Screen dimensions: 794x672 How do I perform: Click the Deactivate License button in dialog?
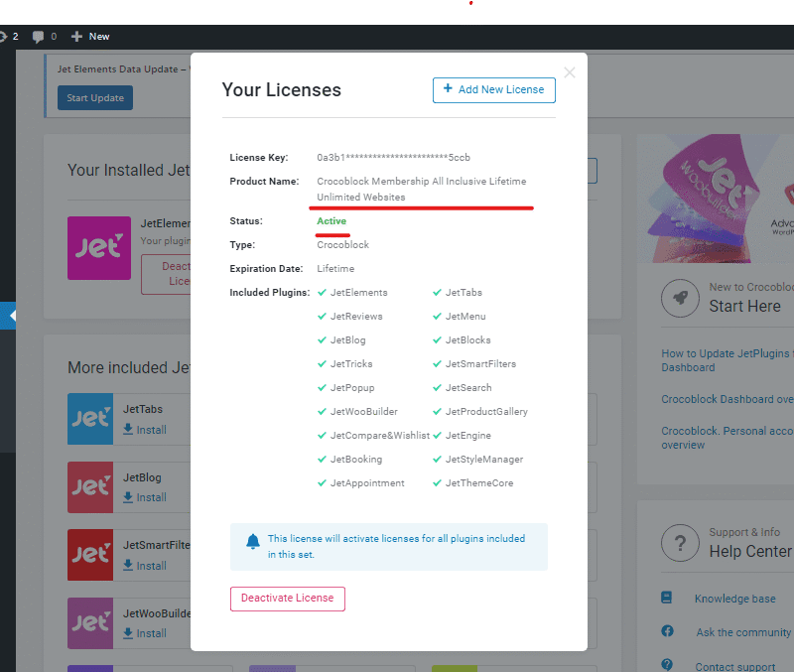coord(287,599)
